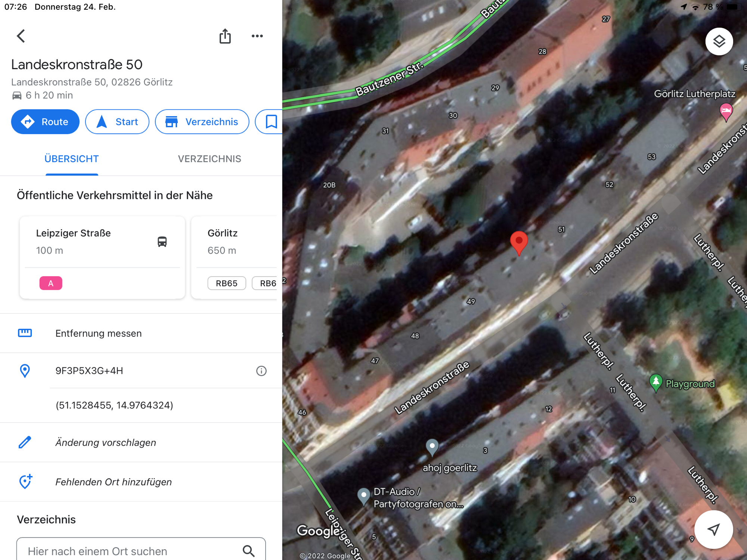Tap Änderung vorschlagen link
Screen dimensions: 747x560
tap(106, 442)
